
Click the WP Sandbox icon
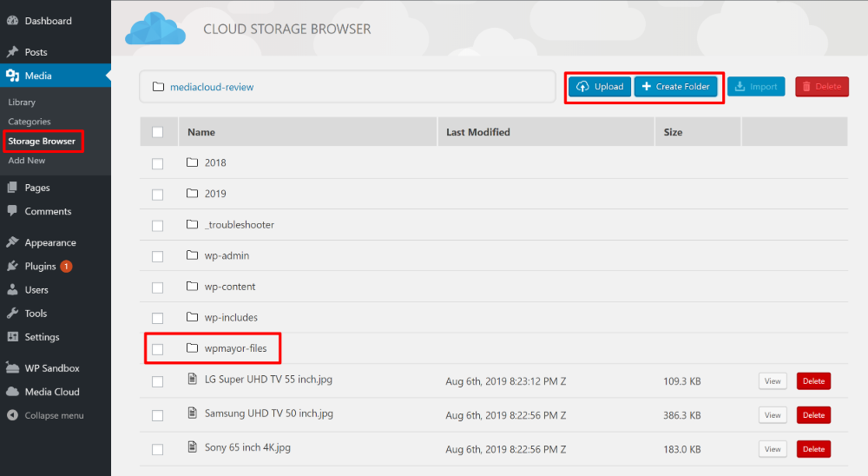[x=12, y=368]
